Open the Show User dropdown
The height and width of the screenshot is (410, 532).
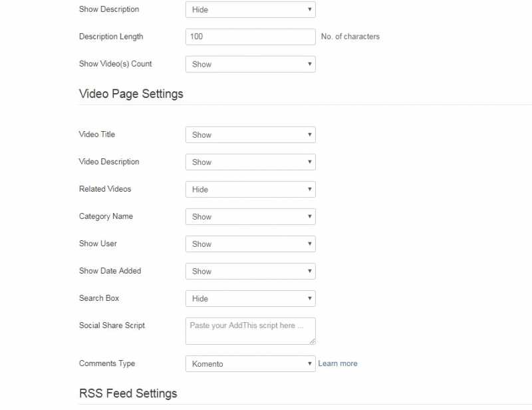250,244
